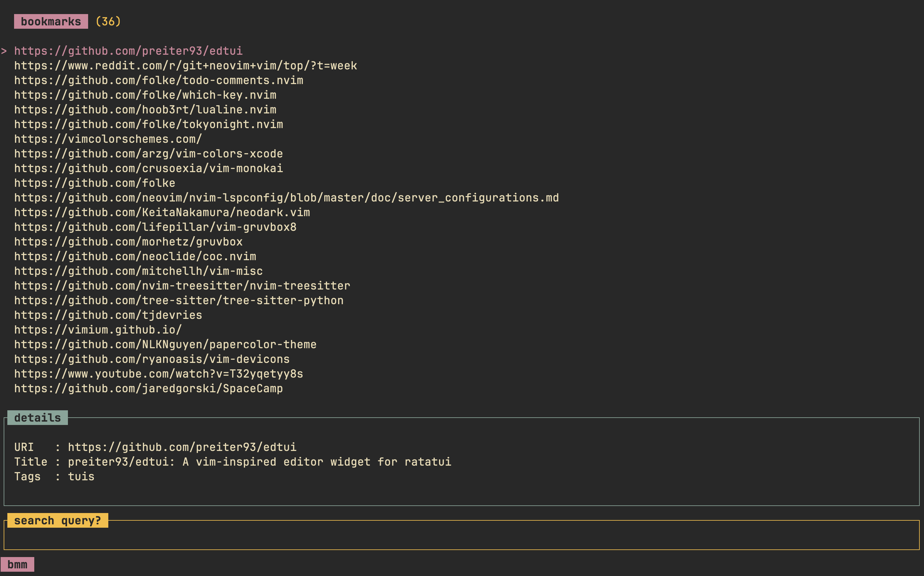Select the hoob3rt/lualine.nvim bookmark

tap(145, 110)
